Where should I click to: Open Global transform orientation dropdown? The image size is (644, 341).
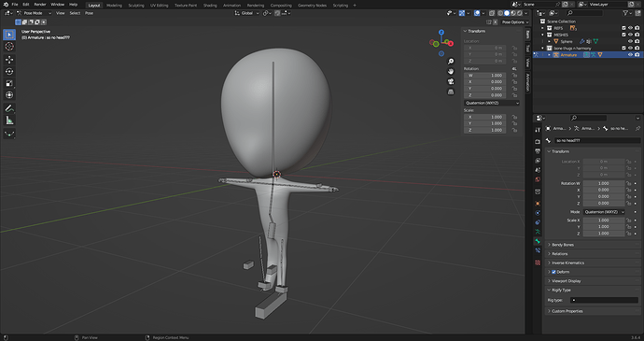pos(246,13)
